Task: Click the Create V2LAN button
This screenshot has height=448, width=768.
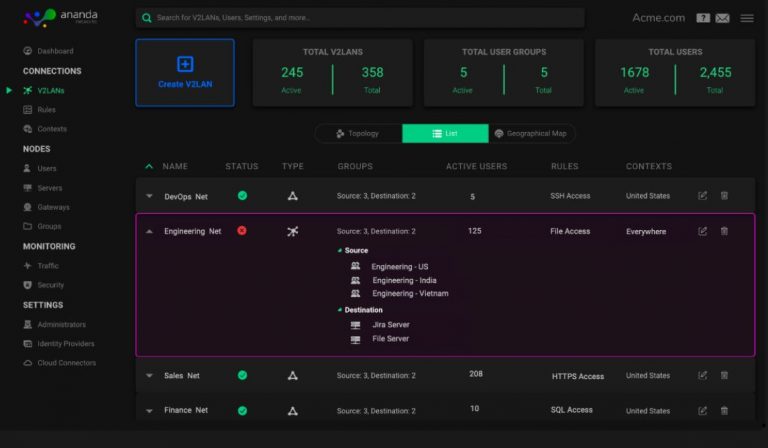Action: pyautogui.click(x=185, y=72)
